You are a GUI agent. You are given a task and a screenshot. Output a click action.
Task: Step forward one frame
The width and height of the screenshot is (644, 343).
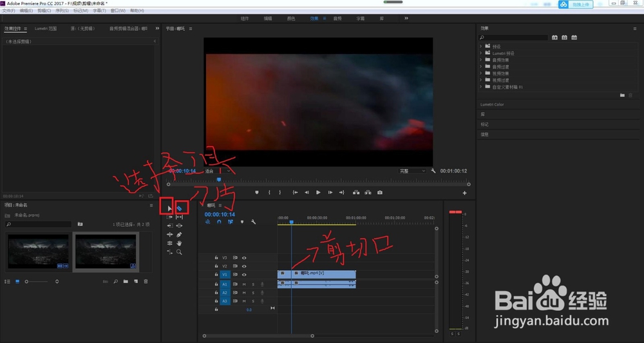[330, 193]
